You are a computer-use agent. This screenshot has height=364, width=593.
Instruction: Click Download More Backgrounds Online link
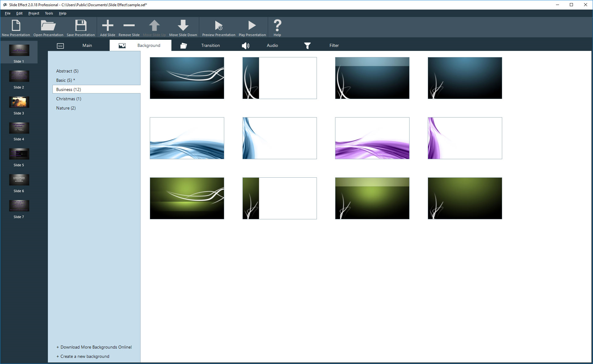coord(96,347)
